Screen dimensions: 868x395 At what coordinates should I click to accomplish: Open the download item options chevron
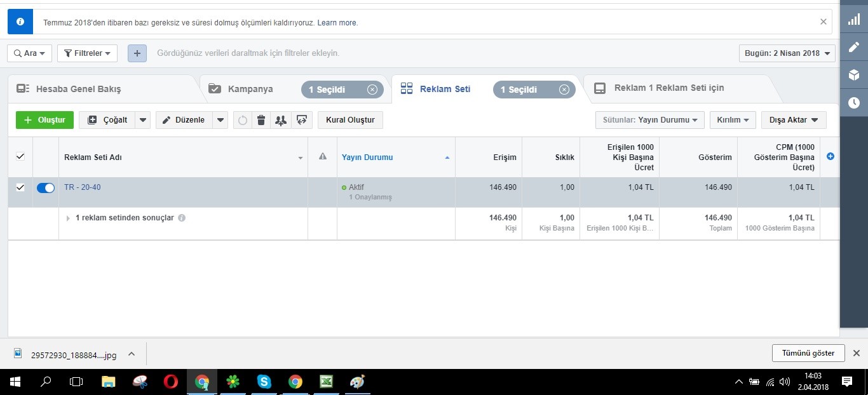pos(132,354)
